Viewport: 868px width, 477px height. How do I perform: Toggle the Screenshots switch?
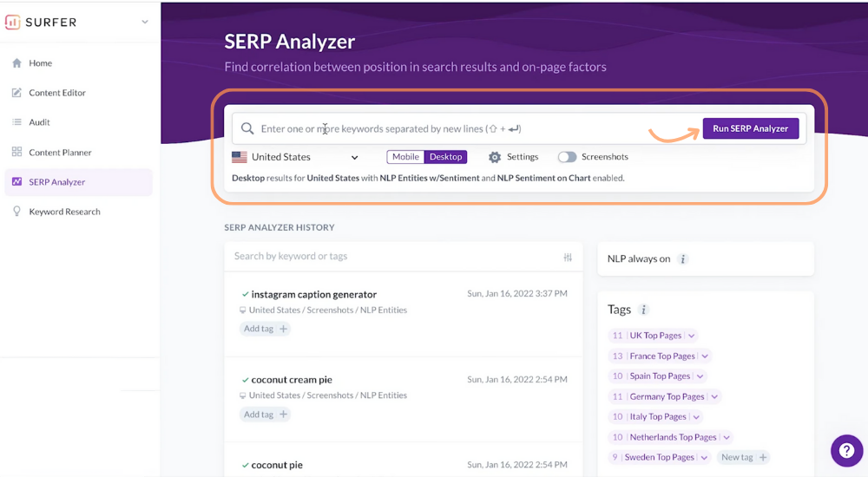pyautogui.click(x=567, y=157)
